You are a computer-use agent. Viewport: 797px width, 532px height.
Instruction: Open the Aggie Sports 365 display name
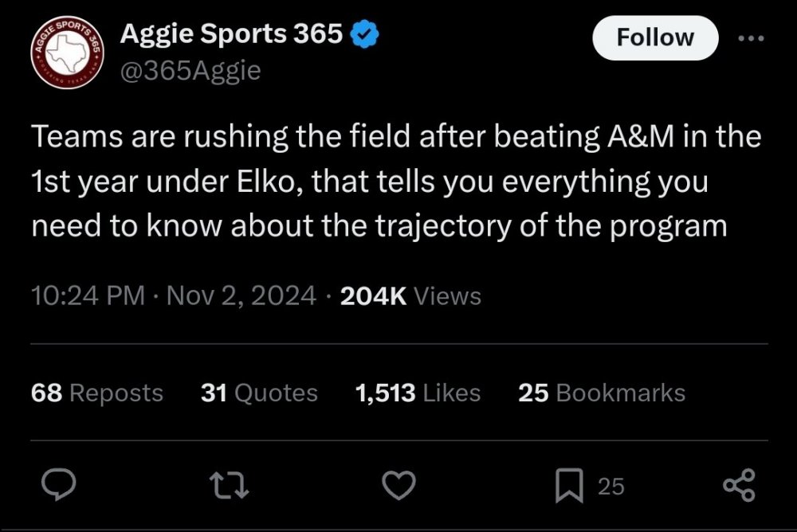[231, 33]
